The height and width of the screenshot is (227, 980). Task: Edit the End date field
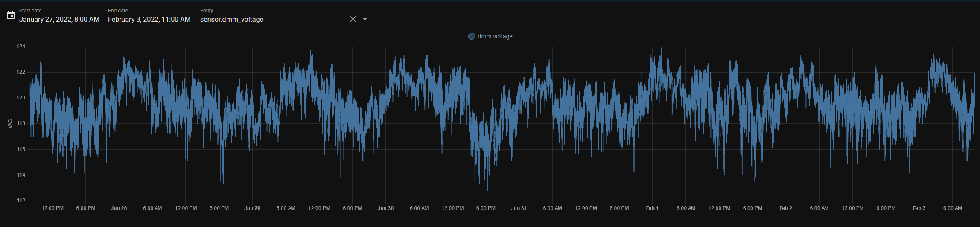149,19
